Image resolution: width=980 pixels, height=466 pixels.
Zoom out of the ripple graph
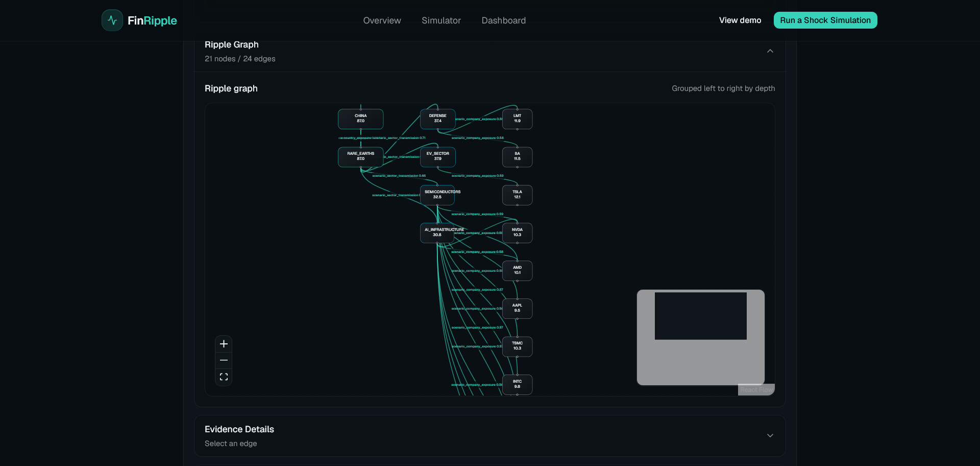[224, 360]
